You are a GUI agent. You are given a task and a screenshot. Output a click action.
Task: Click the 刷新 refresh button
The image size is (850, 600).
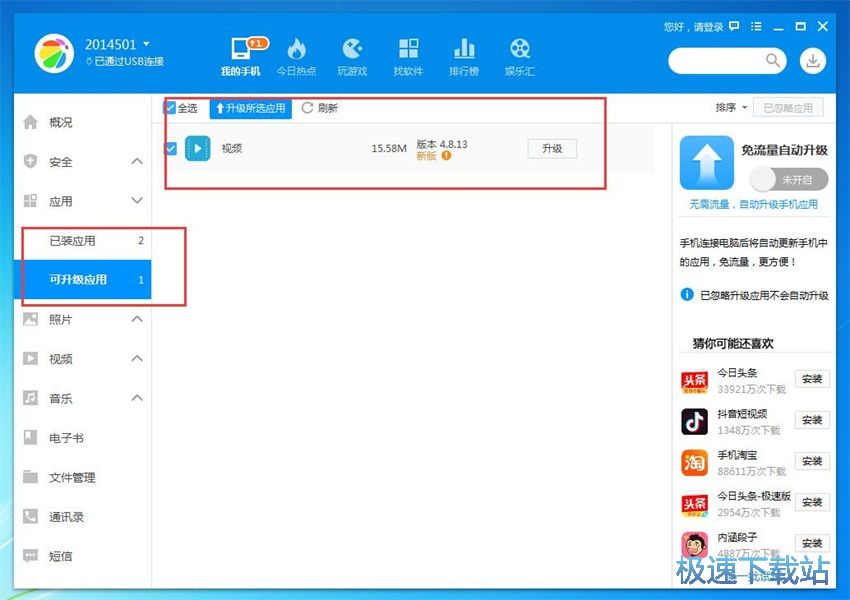(320, 108)
